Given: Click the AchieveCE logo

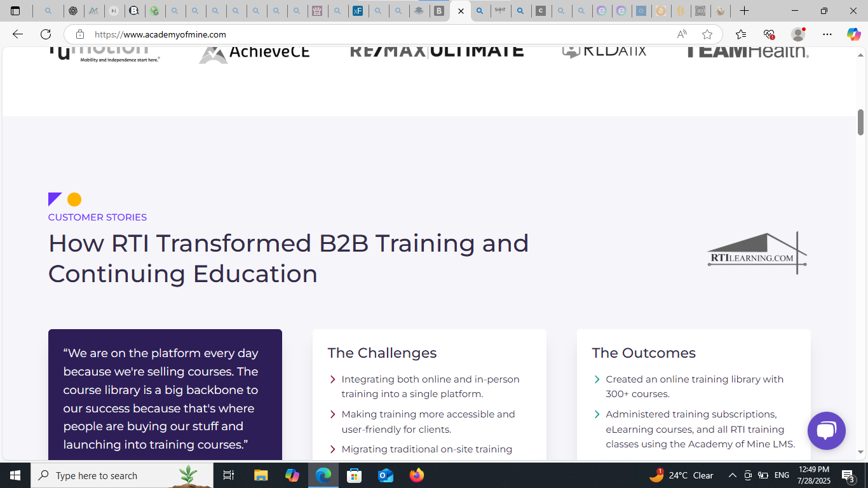Looking at the screenshot, I should pyautogui.click(x=254, y=53).
